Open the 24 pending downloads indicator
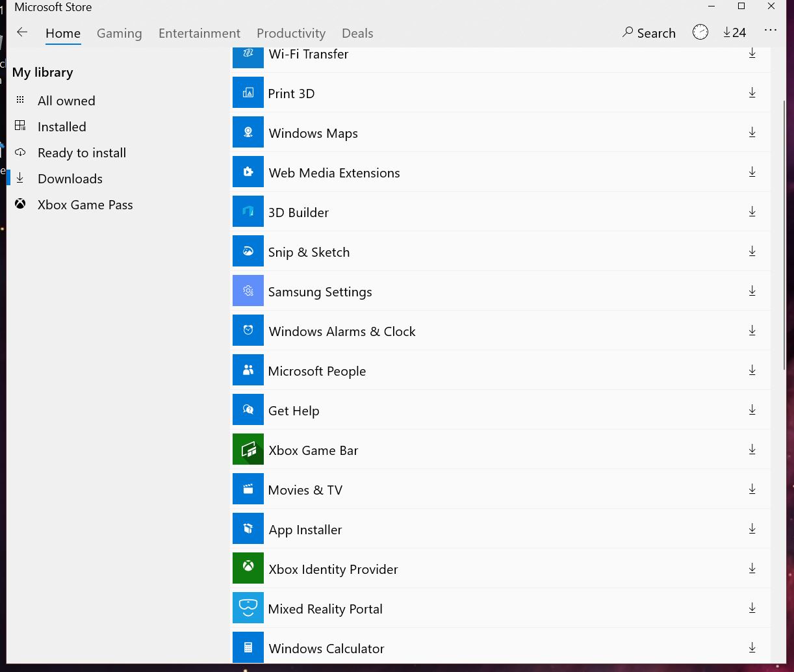794x672 pixels. click(x=735, y=32)
